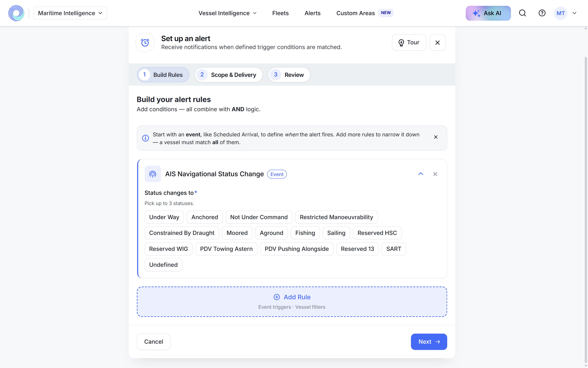Select the SART status chip
The image size is (588, 368).
click(394, 249)
